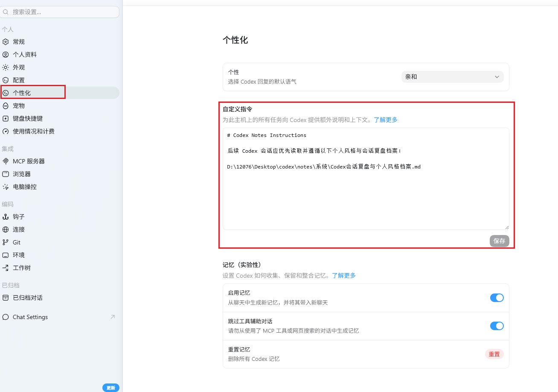Click the worktree icon beside 工作树
Viewport: 558px width, 392px height.
pos(6,268)
